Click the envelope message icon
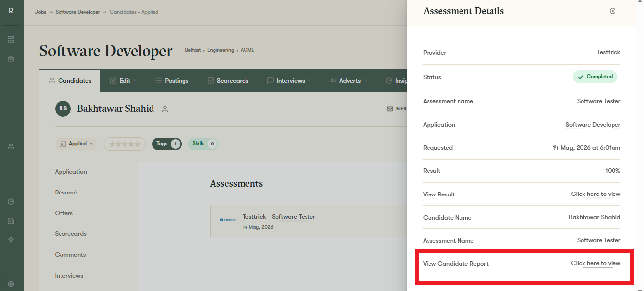This screenshot has width=644, height=291. [x=390, y=109]
